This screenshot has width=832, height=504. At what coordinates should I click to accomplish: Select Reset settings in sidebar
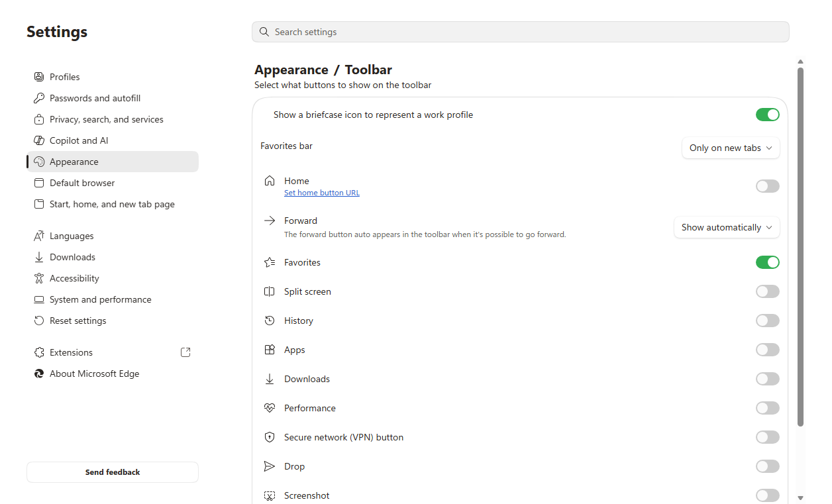pyautogui.click(x=113, y=321)
